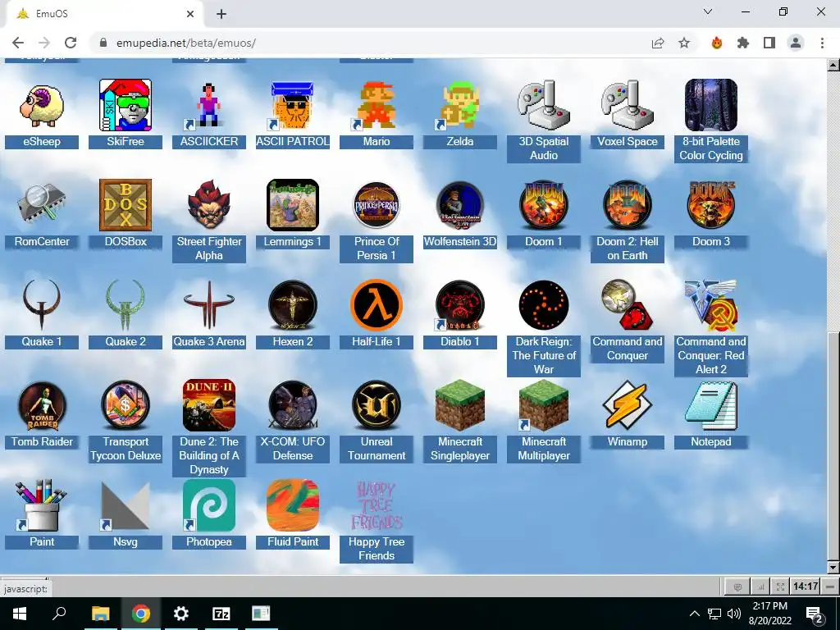This screenshot has height=630, width=840.
Task: Open the Voxel Space icon
Action: tap(628, 106)
